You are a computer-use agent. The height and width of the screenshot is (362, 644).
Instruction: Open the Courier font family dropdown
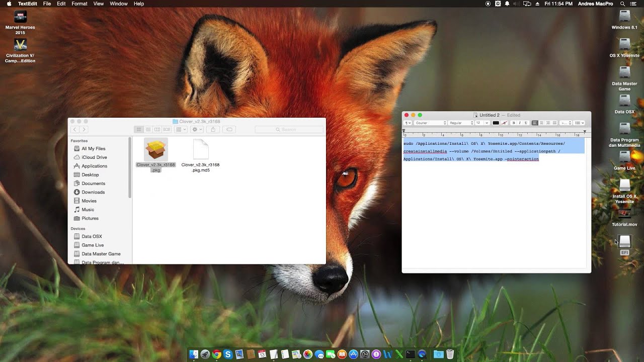[x=430, y=123]
